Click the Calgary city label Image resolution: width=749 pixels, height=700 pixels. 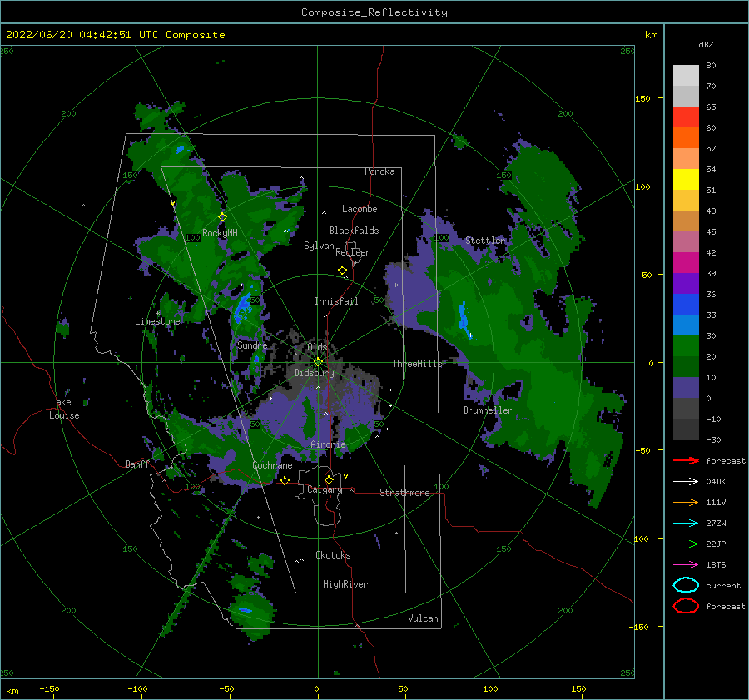(x=325, y=489)
